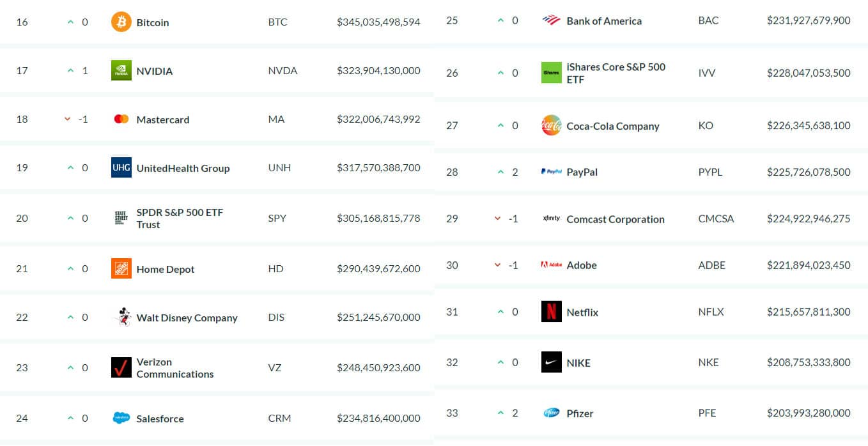Click the Bank of America logo
Image resolution: width=868 pixels, height=446 pixels.
point(551,20)
